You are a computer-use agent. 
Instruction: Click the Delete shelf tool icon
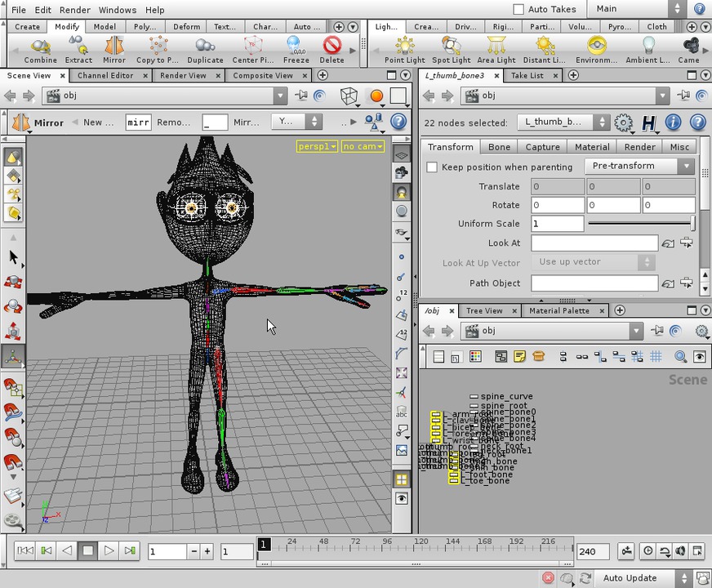pyautogui.click(x=332, y=49)
